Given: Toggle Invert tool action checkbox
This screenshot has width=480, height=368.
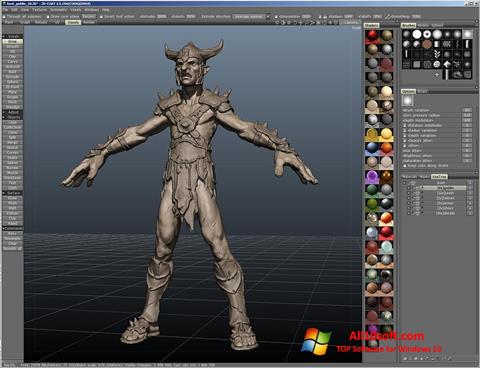Looking at the screenshot, I should click(101, 17).
